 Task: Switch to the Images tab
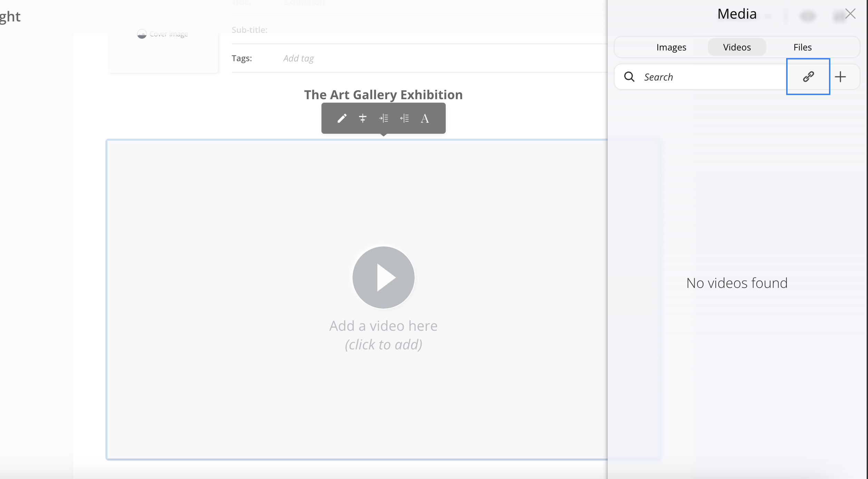pyautogui.click(x=671, y=47)
